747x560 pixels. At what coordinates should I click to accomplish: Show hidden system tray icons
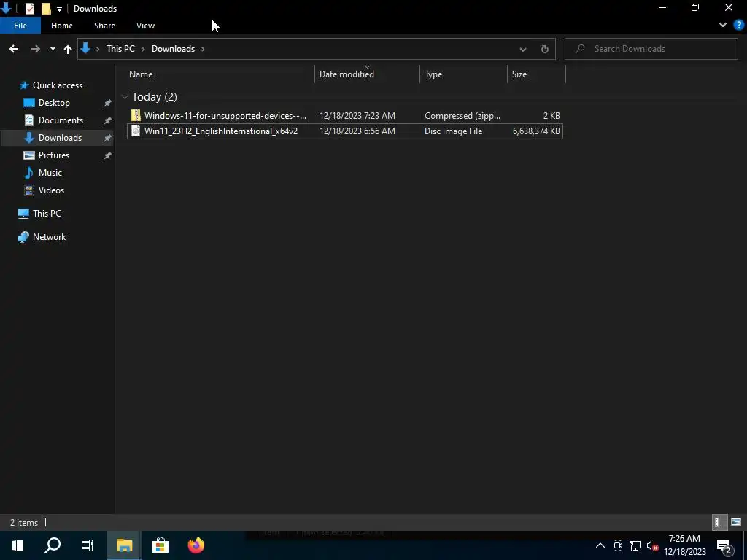(600, 545)
